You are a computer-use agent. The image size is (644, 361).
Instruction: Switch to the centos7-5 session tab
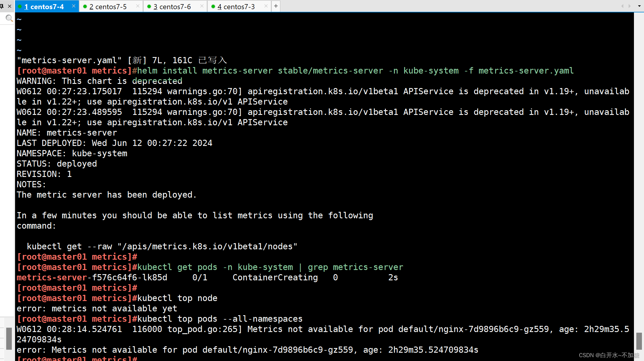coord(108,6)
